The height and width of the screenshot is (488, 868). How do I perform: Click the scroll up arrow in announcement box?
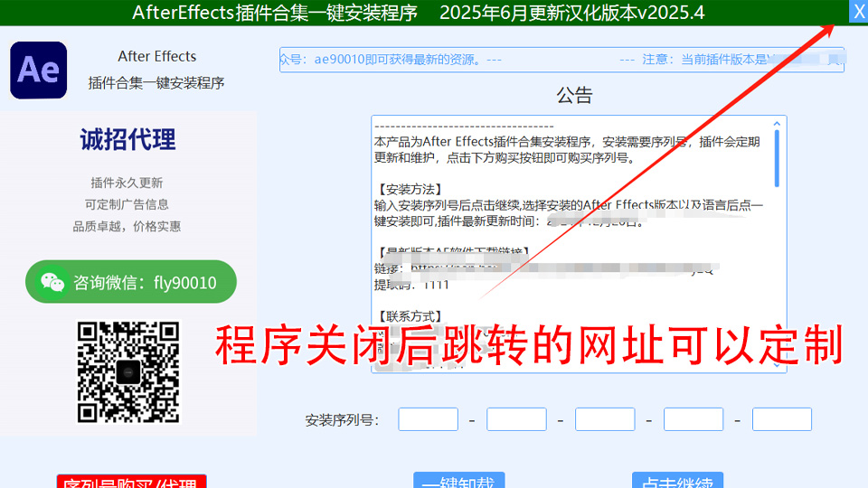click(x=777, y=125)
